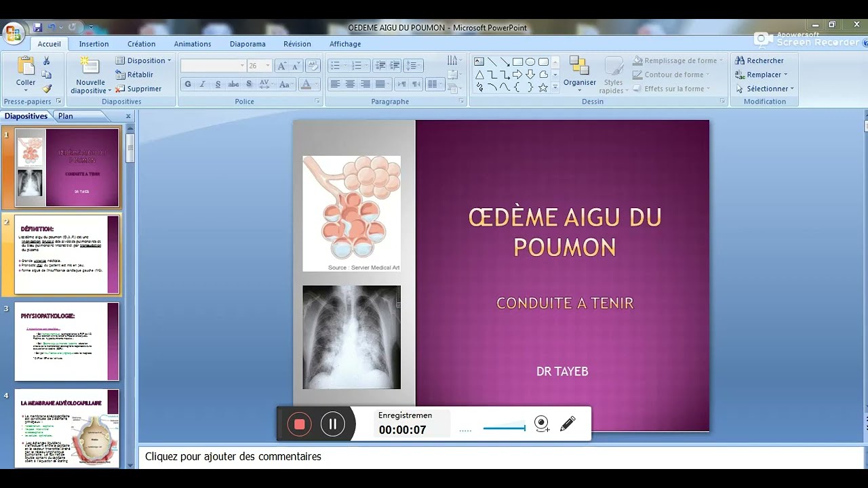Screen dimensions: 868x488
Task: Open the Diaporama tab
Action: pyautogui.click(x=248, y=44)
